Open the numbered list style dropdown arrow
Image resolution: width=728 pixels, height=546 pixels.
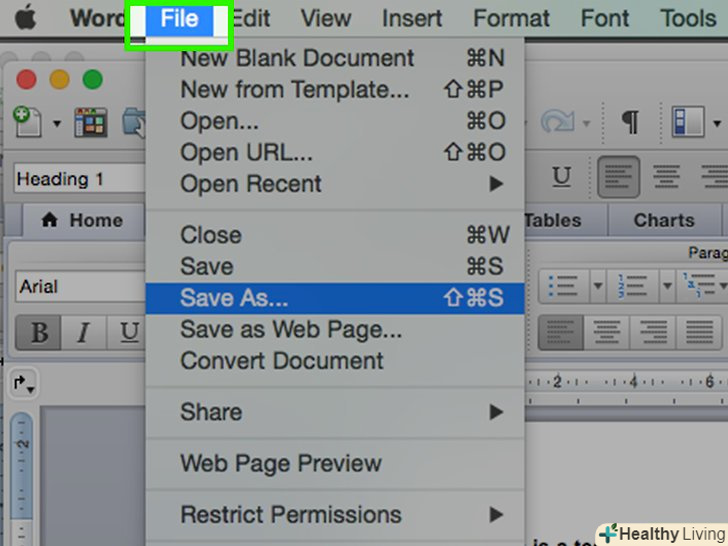(667, 287)
